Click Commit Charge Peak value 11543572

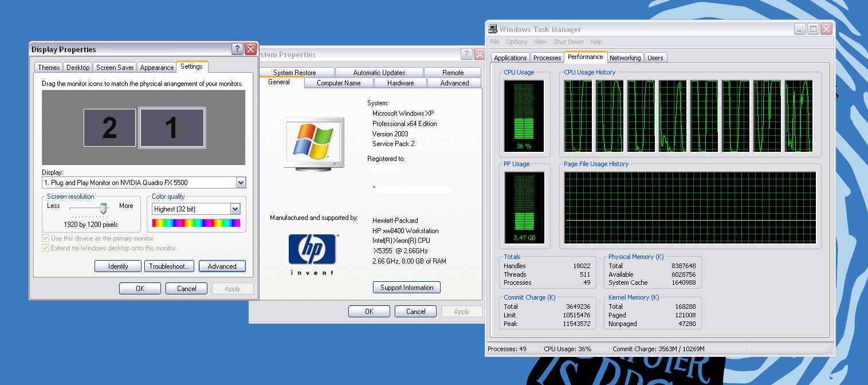[575, 324]
